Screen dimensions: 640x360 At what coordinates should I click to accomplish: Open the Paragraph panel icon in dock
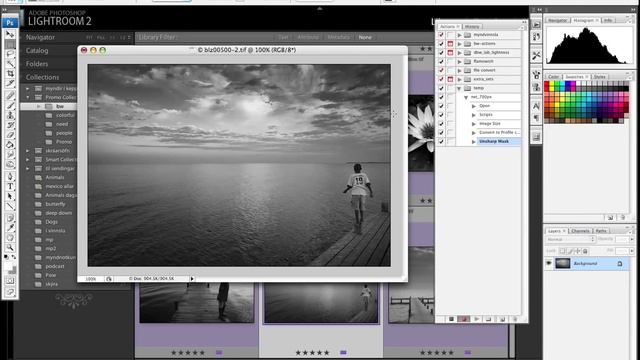pos(536,118)
